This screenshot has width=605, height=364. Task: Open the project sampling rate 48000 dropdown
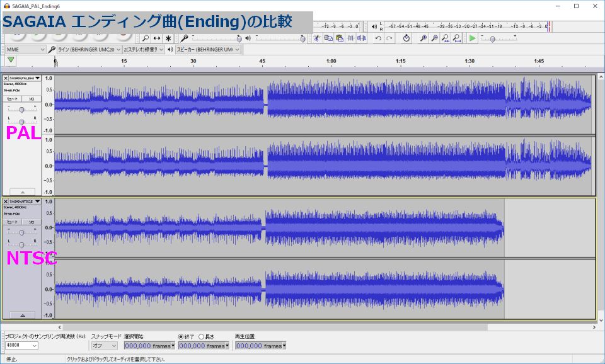tap(21, 346)
